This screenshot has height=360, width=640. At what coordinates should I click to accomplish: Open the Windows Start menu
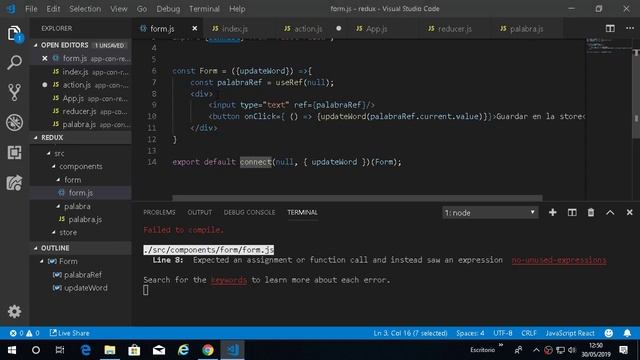coord(12,350)
